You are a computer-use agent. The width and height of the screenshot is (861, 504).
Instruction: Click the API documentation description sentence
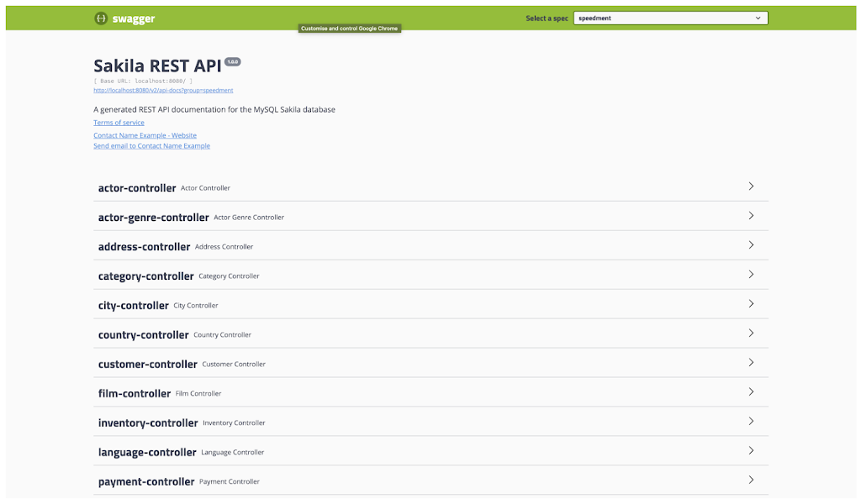(x=214, y=110)
